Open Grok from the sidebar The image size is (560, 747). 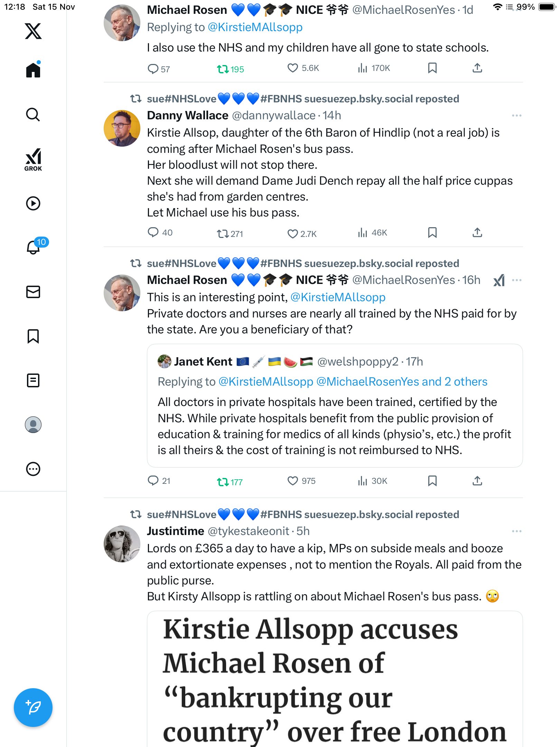tap(33, 159)
